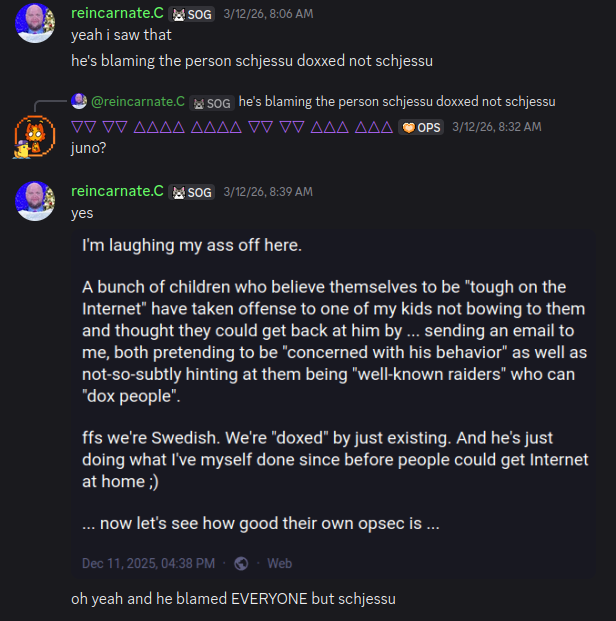The height and width of the screenshot is (621, 616).
Task: Click the Web label in the embed footer
Action: click(x=279, y=563)
